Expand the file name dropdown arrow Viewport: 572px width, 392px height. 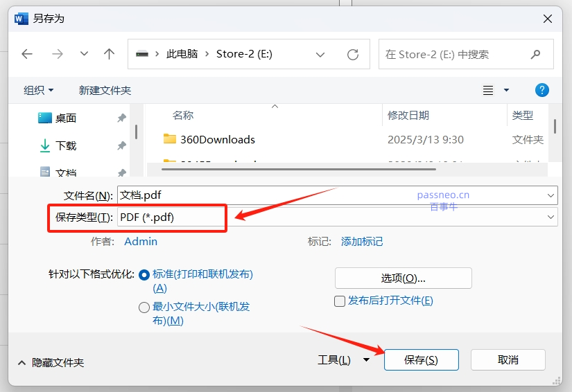[x=551, y=195]
